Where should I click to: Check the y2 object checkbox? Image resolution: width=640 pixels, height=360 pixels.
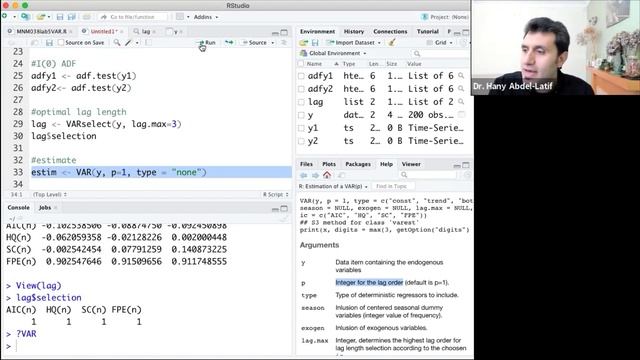(x=301, y=141)
